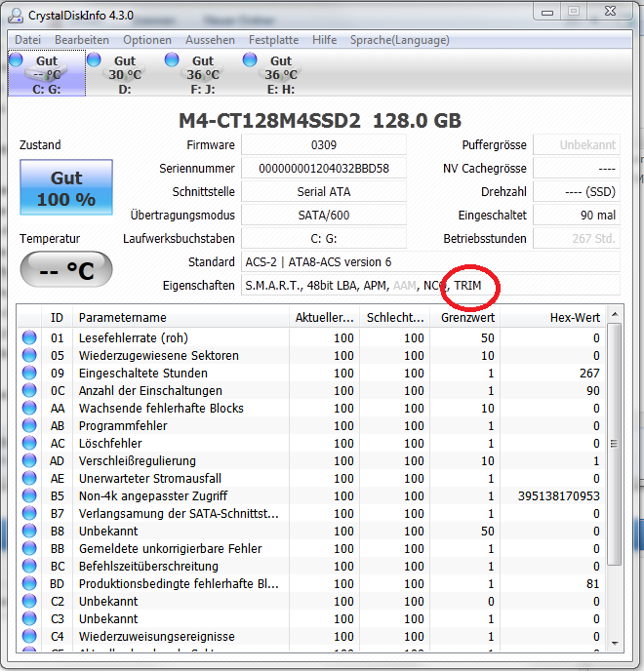Open the Bearbeiten menu
Image resolution: width=644 pixels, height=671 pixels.
pos(82,40)
